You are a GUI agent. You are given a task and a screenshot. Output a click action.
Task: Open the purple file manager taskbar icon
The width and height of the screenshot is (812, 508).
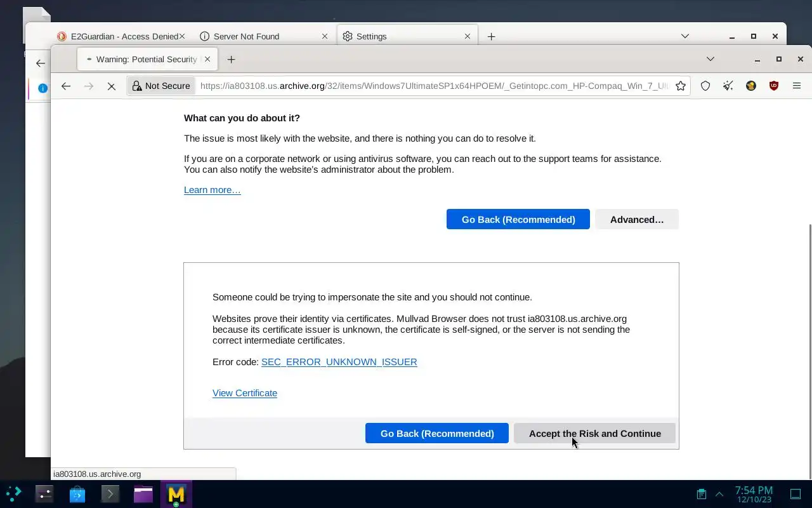143,493
